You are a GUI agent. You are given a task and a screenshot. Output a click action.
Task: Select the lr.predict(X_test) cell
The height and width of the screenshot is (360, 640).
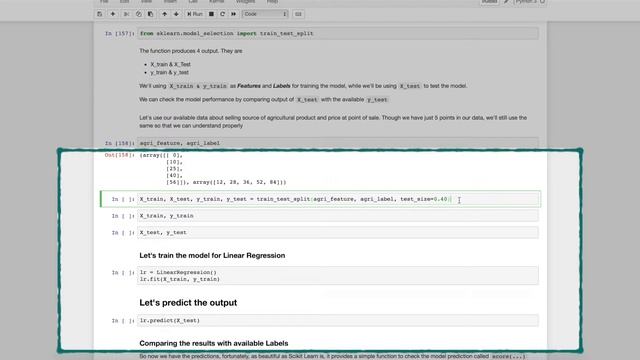[338, 320]
